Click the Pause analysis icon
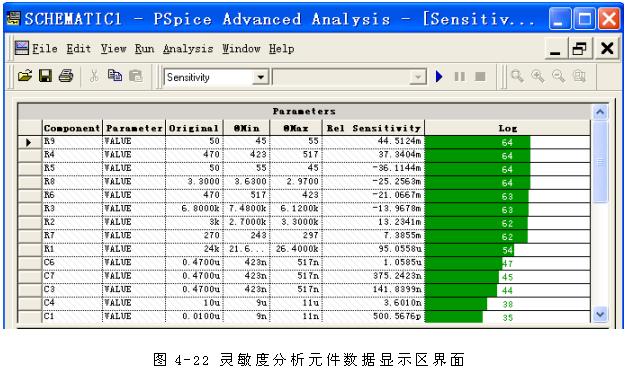Viewport: 627px width, 373px height. (460, 76)
